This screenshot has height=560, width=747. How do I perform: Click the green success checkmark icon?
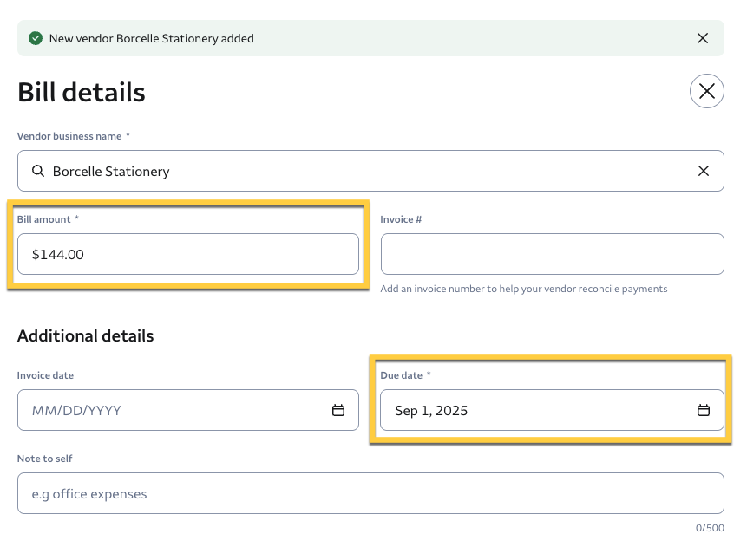[36, 38]
